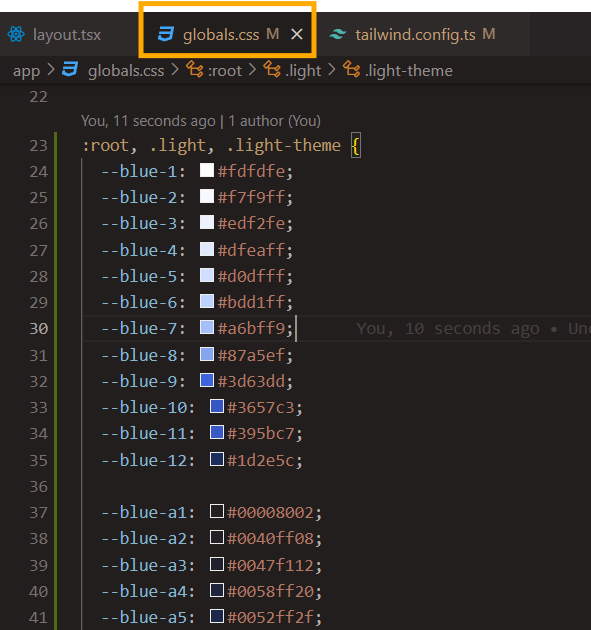Open color picker for --blue-11 swatch

coord(217,432)
